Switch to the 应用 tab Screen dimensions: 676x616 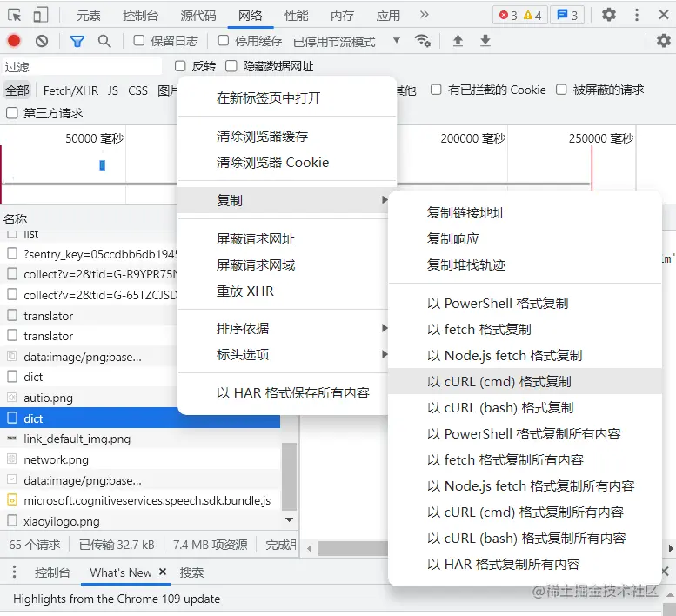click(x=388, y=16)
